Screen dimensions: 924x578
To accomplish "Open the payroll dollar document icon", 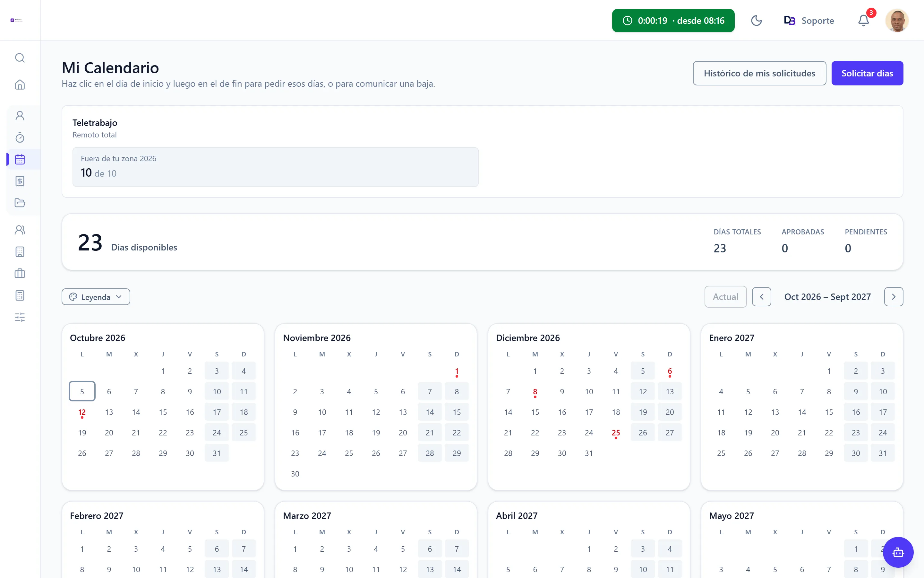I will click(20, 181).
